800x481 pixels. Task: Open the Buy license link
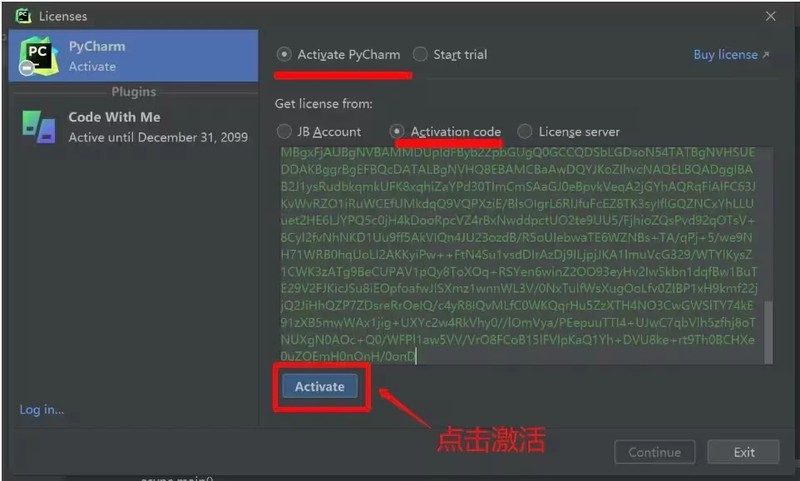(x=725, y=55)
